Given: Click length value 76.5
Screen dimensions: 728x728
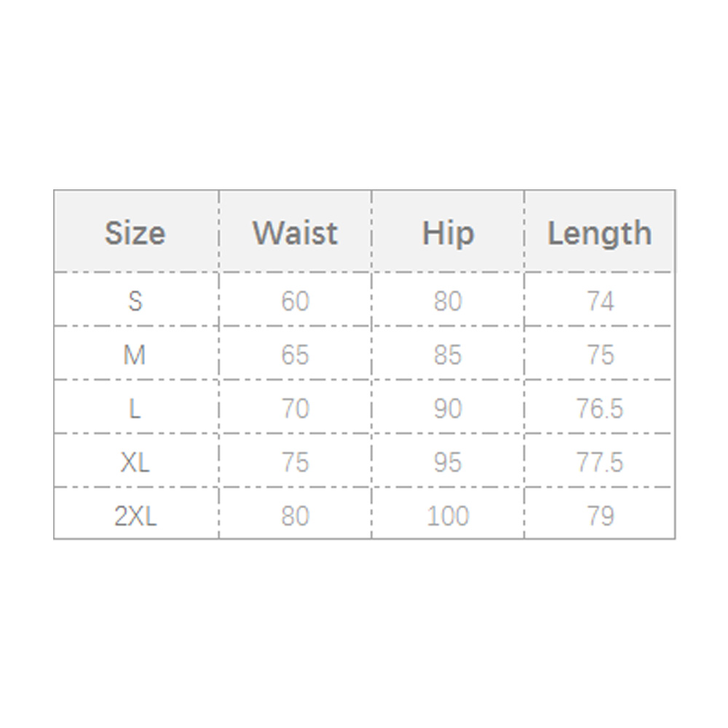Looking at the screenshot, I should coord(600,408).
